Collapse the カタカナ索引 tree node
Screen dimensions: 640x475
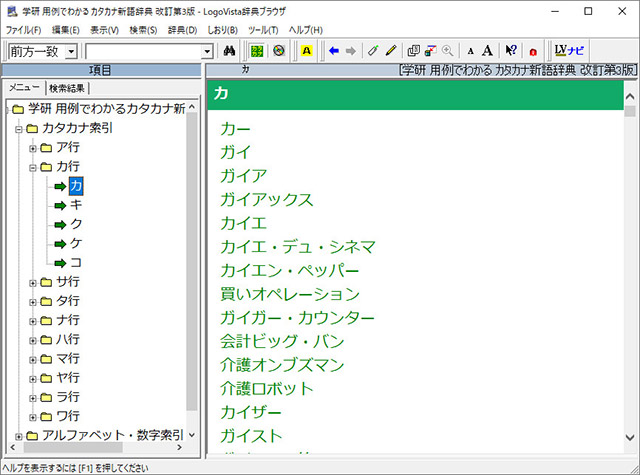pos(18,130)
